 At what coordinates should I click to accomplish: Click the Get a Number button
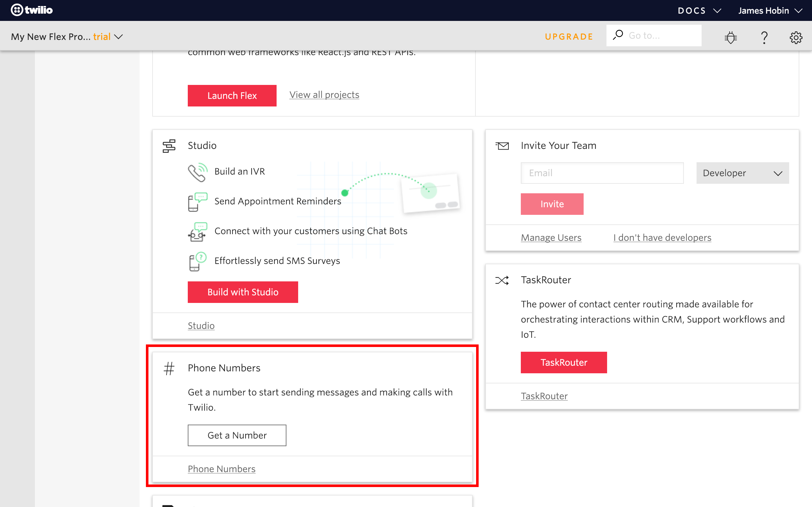(237, 435)
